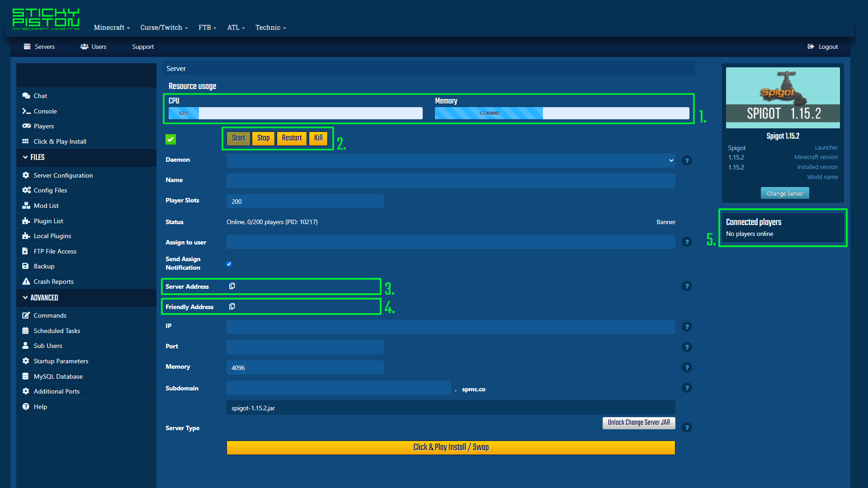Expand the ATL dropdown menu

(236, 28)
